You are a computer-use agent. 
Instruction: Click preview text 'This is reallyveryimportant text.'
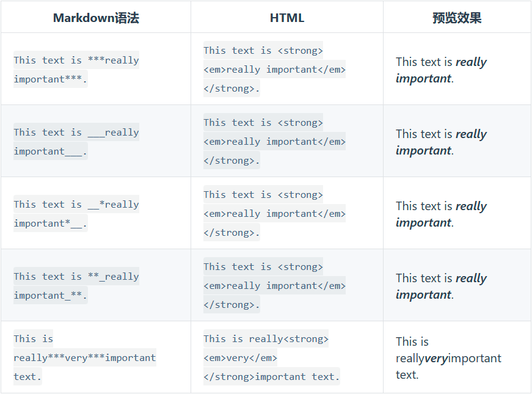coord(448,358)
